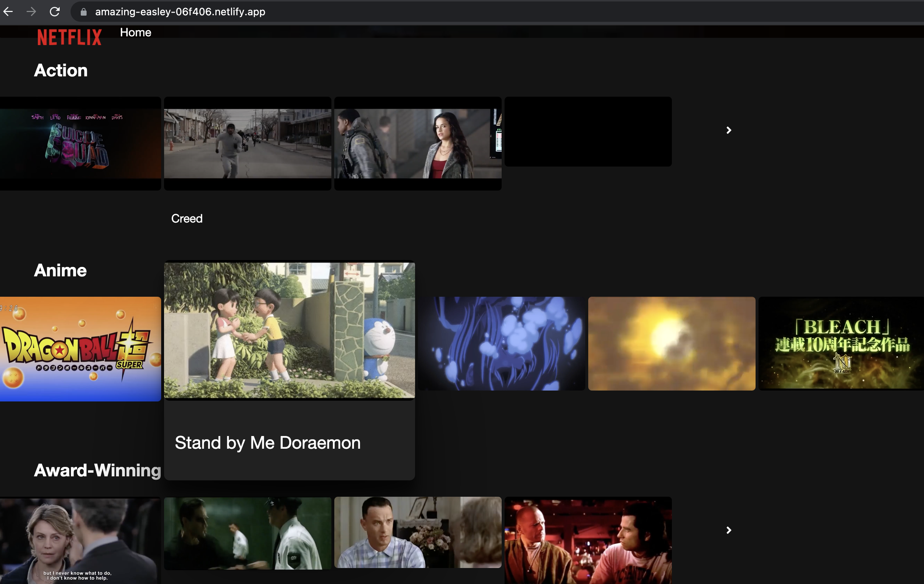Expand Award-Winning row with the next chevron
924x584 pixels.
coord(729,530)
